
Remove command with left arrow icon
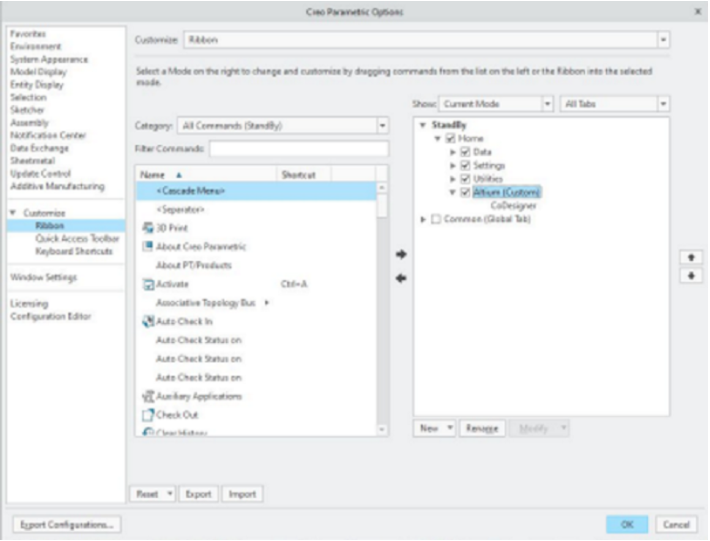(x=401, y=278)
